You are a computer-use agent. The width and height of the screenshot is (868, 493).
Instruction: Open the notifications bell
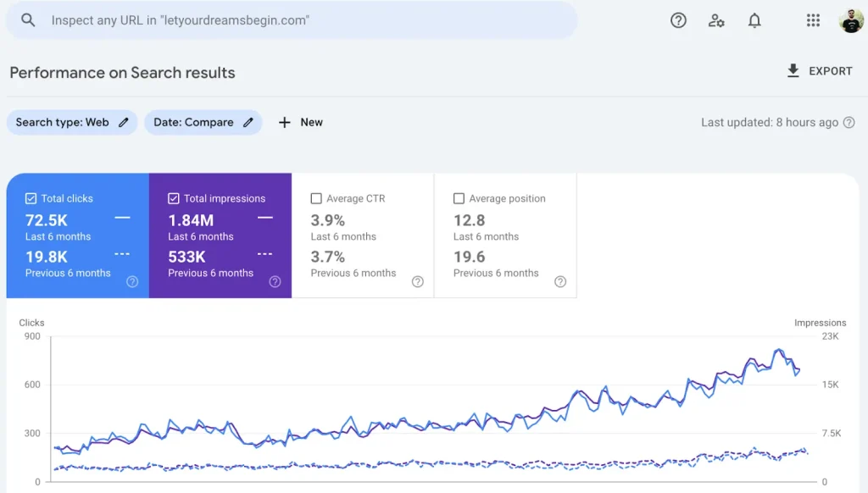point(754,20)
